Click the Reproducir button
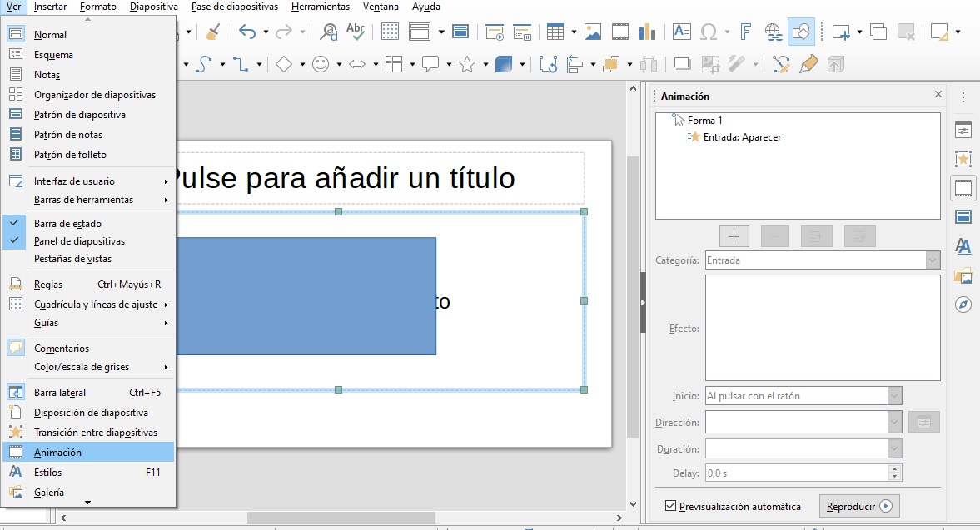 pyautogui.click(x=859, y=506)
